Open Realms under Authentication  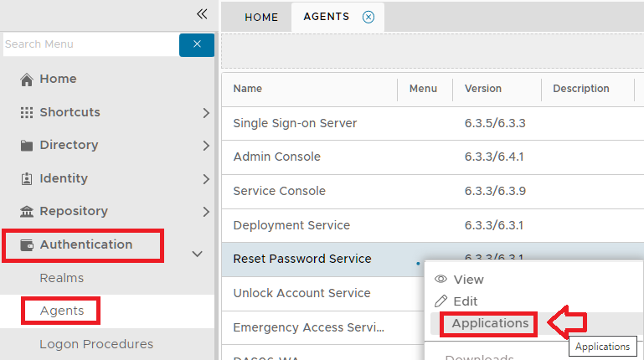62,278
